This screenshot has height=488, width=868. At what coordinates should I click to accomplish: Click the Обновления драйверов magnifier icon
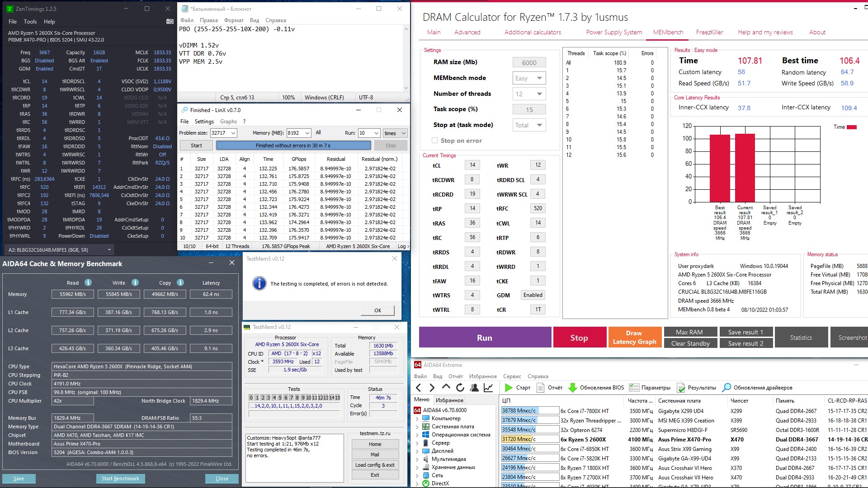point(726,388)
